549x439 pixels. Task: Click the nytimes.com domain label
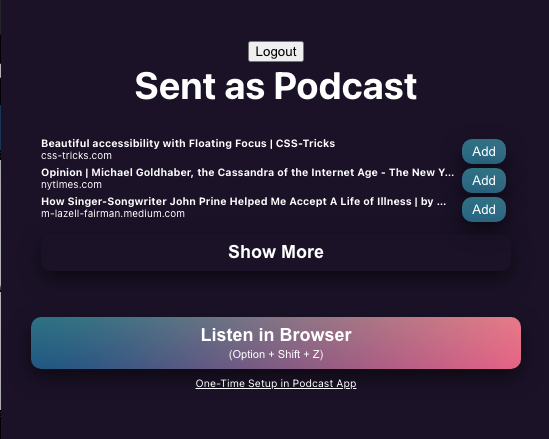tap(71, 184)
